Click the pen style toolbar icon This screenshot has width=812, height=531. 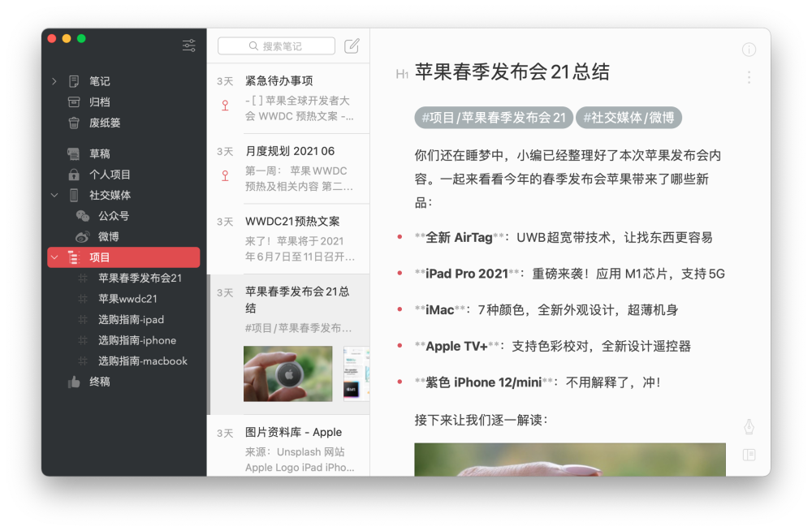[x=749, y=427]
